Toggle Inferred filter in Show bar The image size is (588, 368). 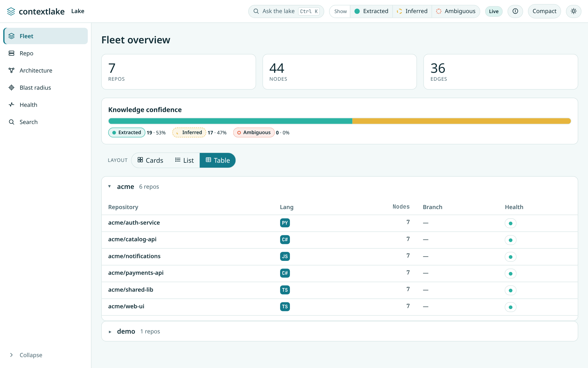(412, 11)
